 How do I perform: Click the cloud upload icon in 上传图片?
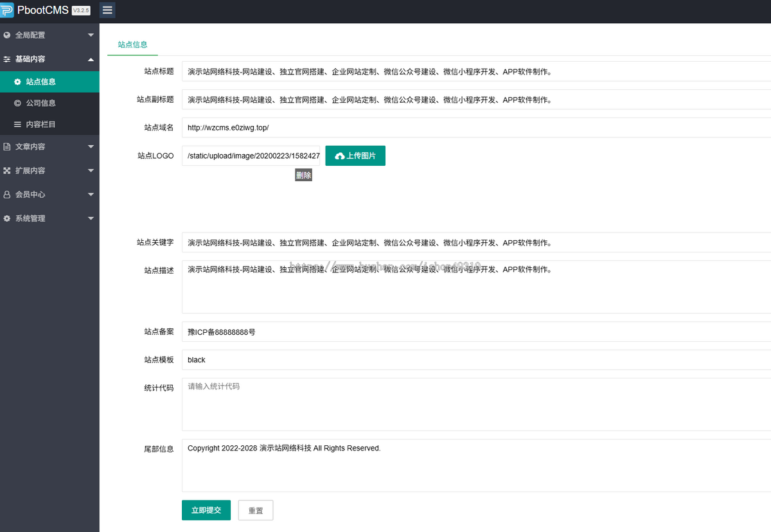[340, 156]
